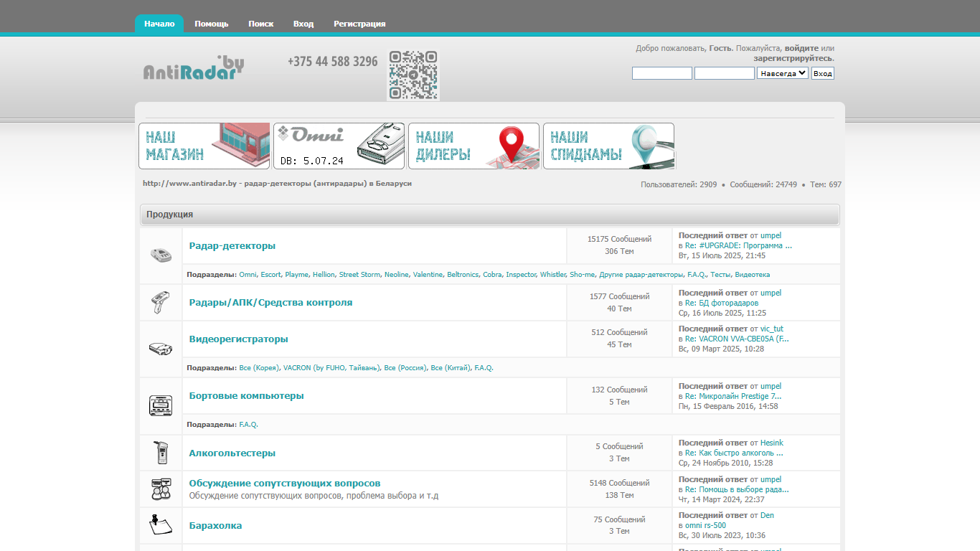This screenshot has width=980, height=551.
Task: Click the Бортовые компьютеры board icon
Action: click(161, 405)
